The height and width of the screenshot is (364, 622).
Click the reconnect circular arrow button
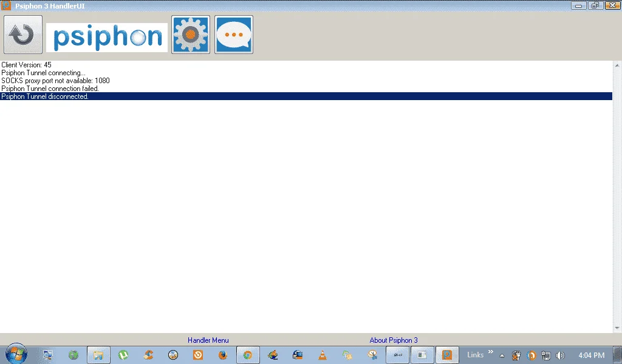[x=23, y=35]
